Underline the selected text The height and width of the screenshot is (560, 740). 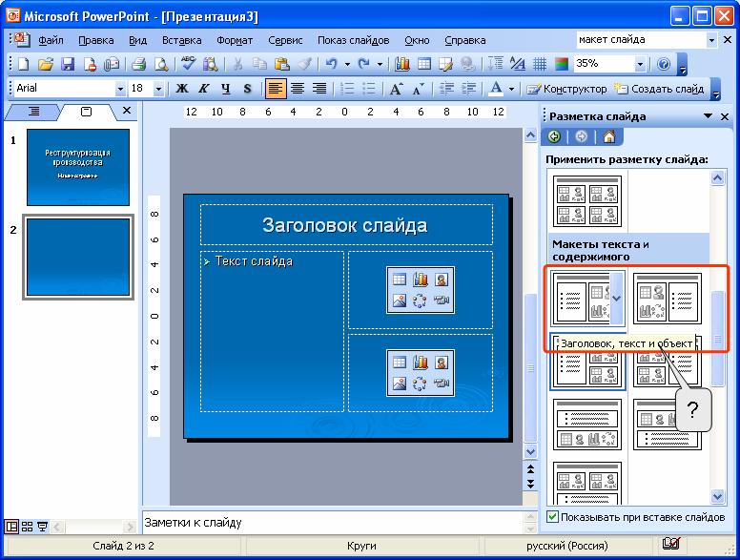pos(226,89)
